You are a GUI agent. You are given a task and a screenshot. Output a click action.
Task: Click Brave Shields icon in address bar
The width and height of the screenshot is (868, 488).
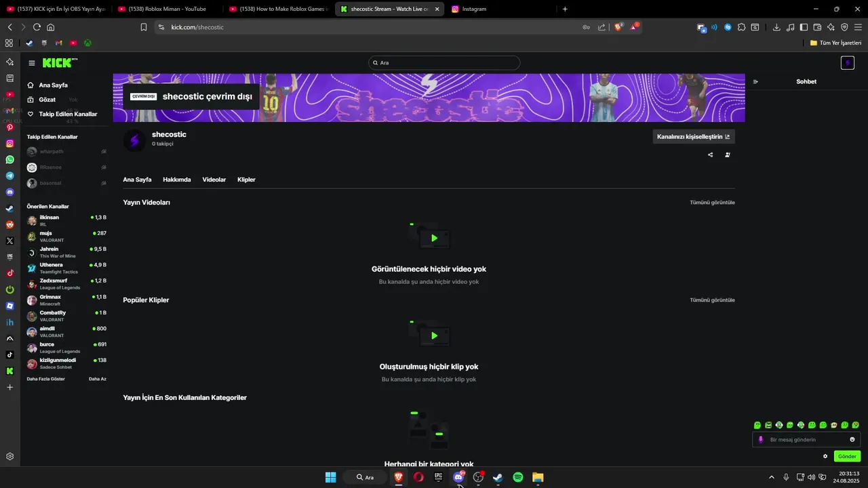click(618, 27)
